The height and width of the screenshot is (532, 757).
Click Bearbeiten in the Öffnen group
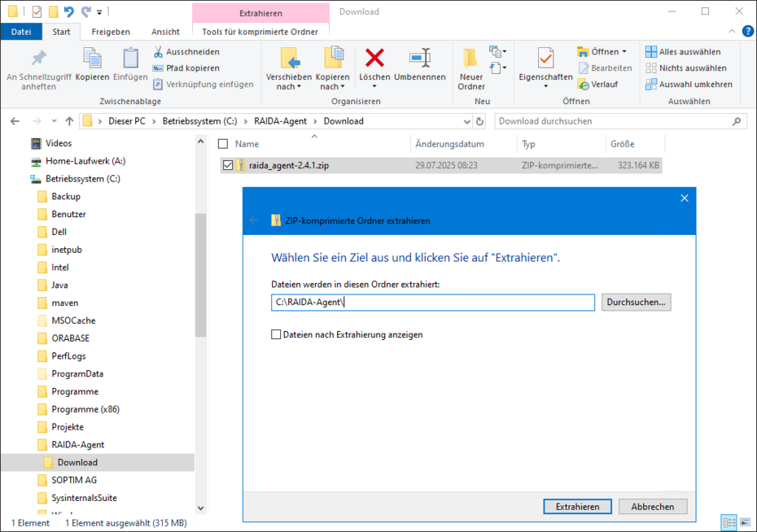tap(606, 68)
